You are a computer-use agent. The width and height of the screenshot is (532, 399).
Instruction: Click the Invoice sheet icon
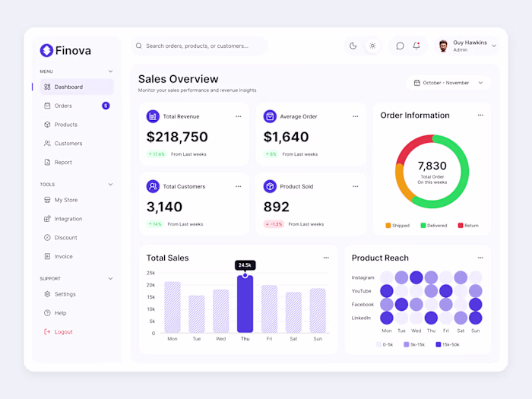click(47, 256)
